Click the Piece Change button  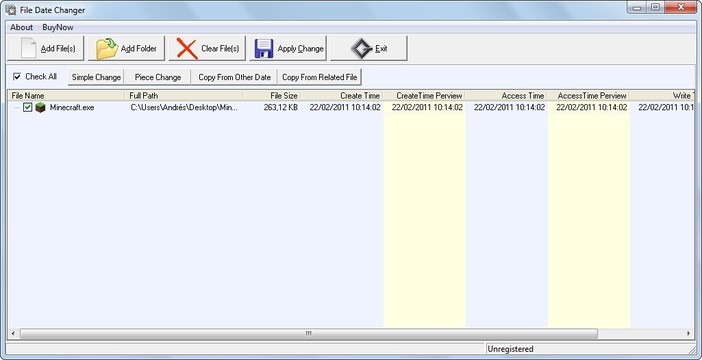[x=158, y=77]
